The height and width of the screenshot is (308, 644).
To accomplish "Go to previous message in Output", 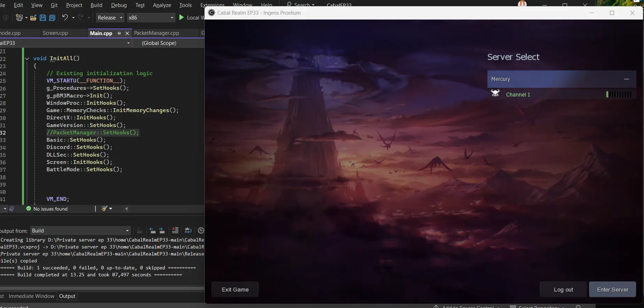I will pyautogui.click(x=153, y=230).
